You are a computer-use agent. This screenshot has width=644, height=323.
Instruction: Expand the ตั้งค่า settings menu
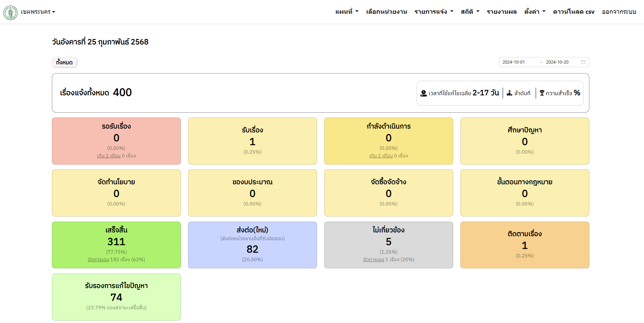pos(535,12)
